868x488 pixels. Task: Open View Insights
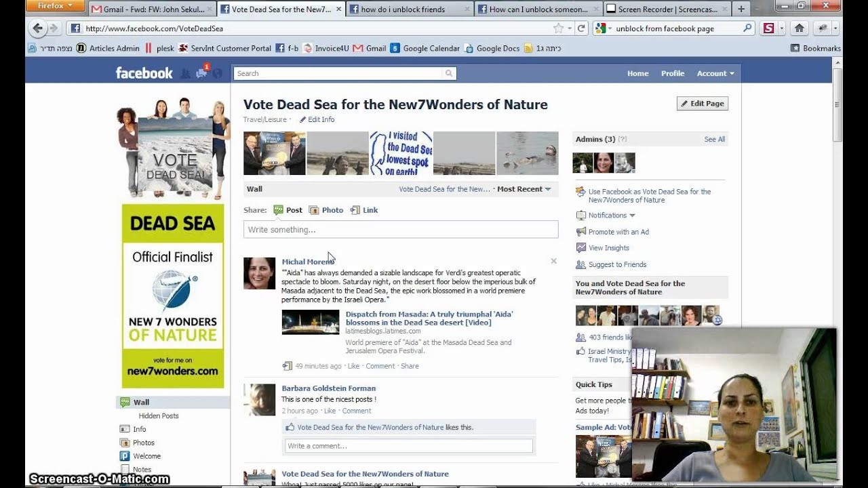pyautogui.click(x=608, y=248)
